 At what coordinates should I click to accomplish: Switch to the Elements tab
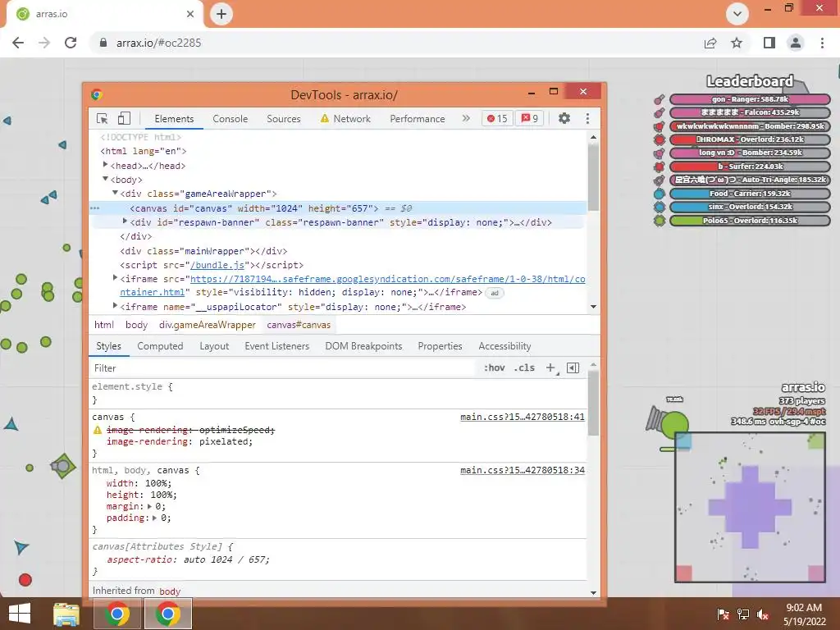tap(174, 118)
